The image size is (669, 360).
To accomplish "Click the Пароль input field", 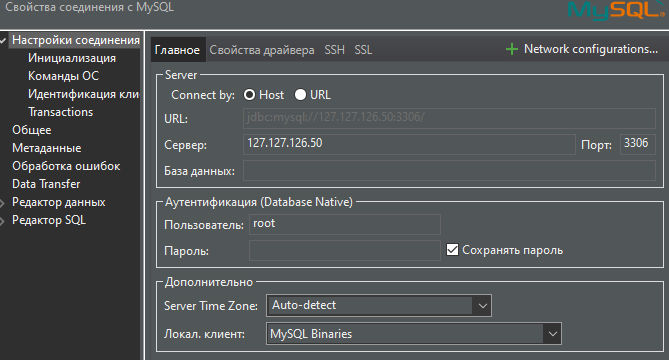I will click(345, 250).
